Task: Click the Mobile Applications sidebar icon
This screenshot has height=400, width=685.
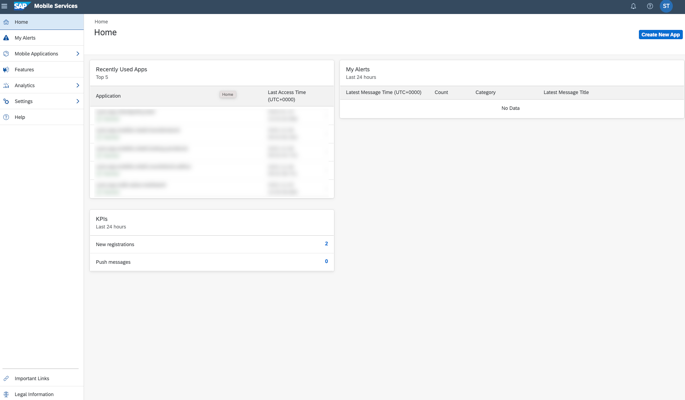Action: click(x=6, y=54)
